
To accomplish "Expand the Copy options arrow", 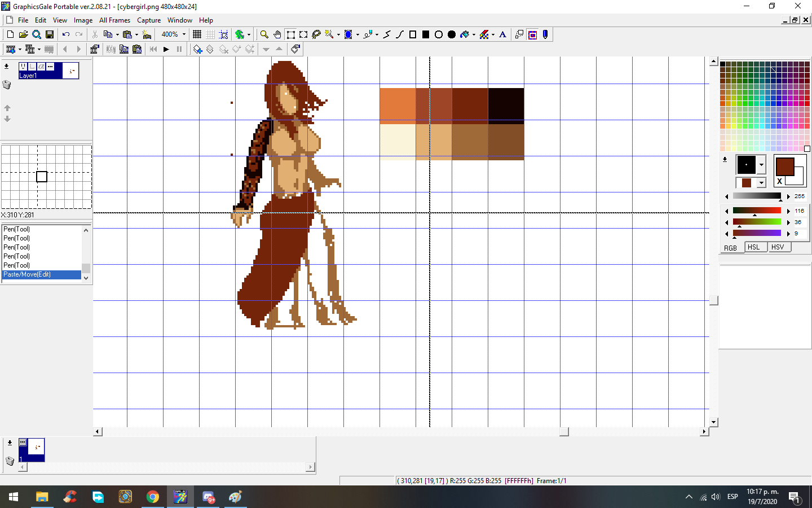I will [x=117, y=34].
